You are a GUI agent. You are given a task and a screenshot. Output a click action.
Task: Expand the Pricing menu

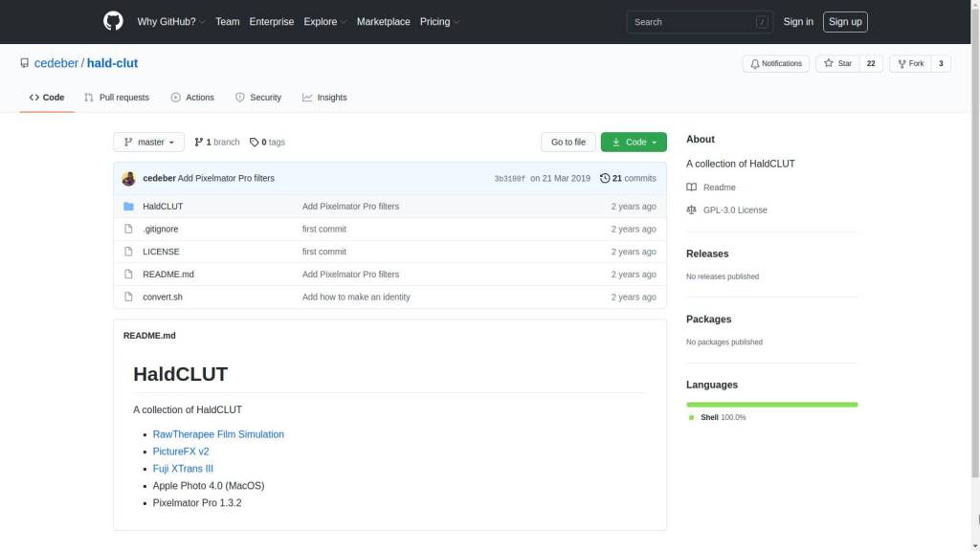tap(439, 21)
